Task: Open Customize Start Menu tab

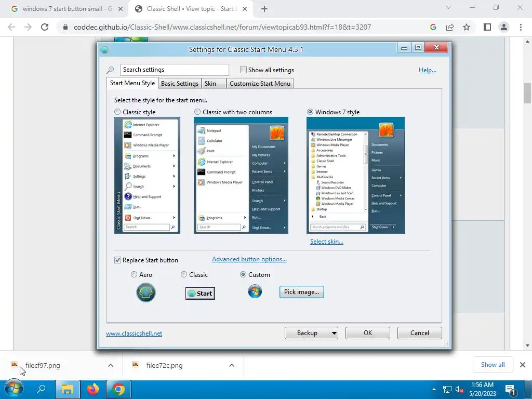Action: tap(260, 84)
